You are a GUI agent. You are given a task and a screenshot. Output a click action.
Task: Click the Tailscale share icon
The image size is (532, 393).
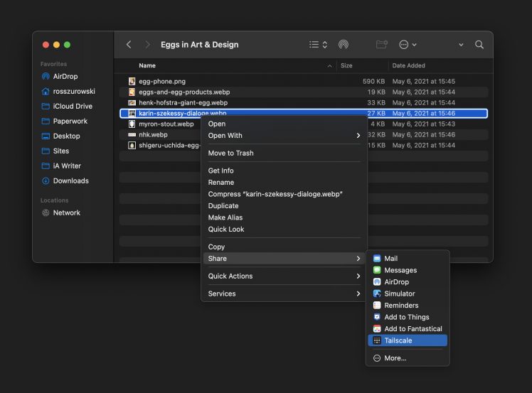(x=377, y=340)
